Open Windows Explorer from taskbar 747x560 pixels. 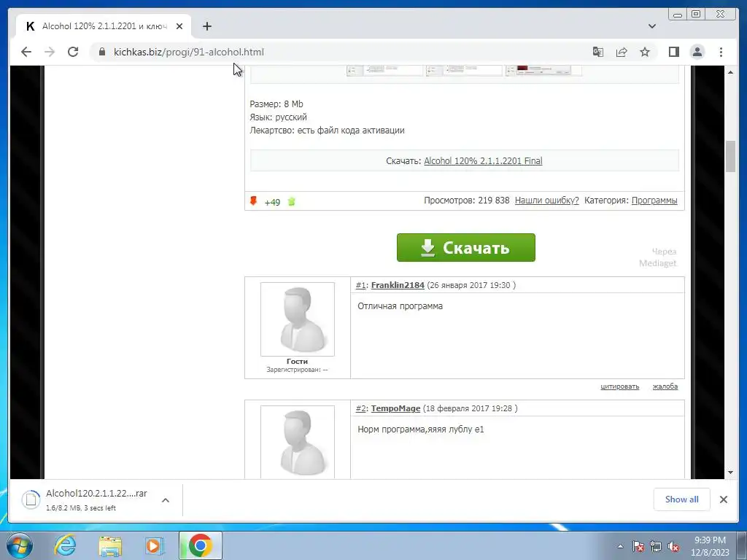[x=110, y=545]
